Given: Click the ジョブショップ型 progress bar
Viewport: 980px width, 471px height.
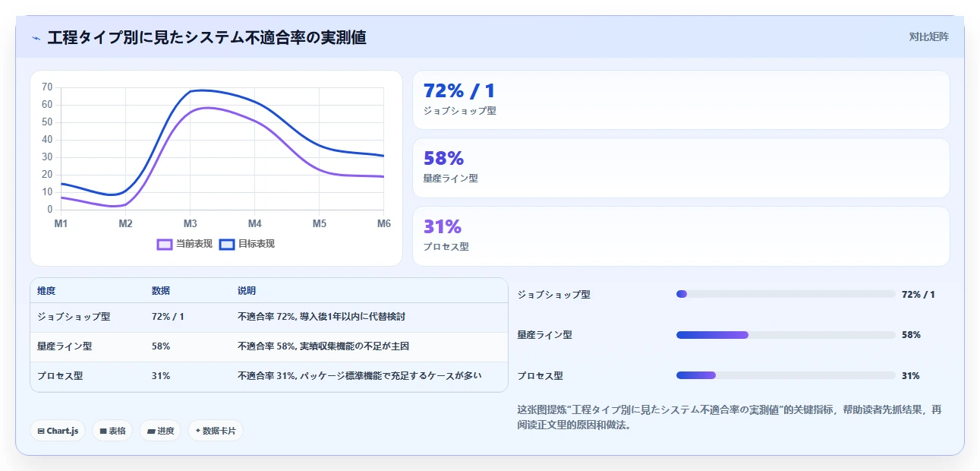Looking at the screenshot, I should (x=786, y=294).
